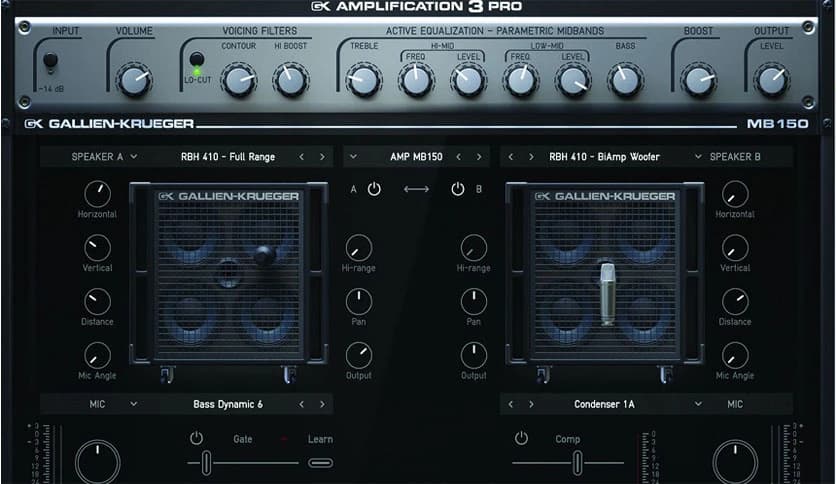The image size is (836, 484).
Task: Click the Bass Dynamic 6 label
Action: pos(228,404)
